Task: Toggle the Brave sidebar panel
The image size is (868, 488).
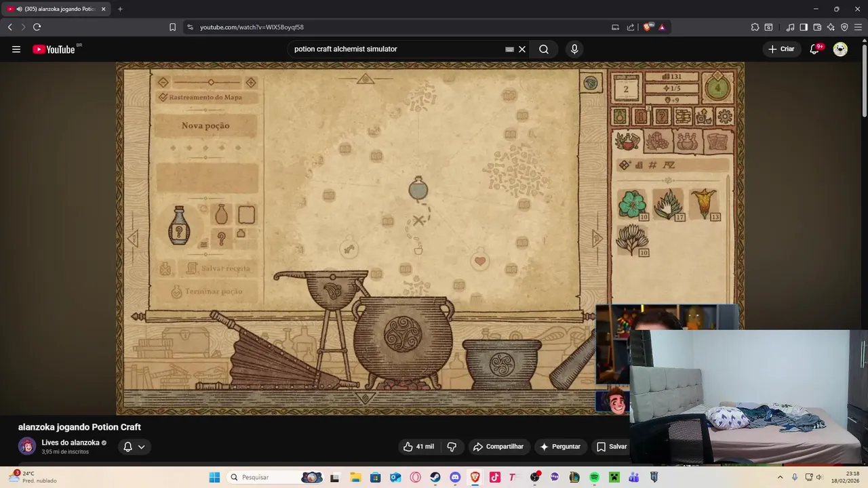Action: click(804, 27)
